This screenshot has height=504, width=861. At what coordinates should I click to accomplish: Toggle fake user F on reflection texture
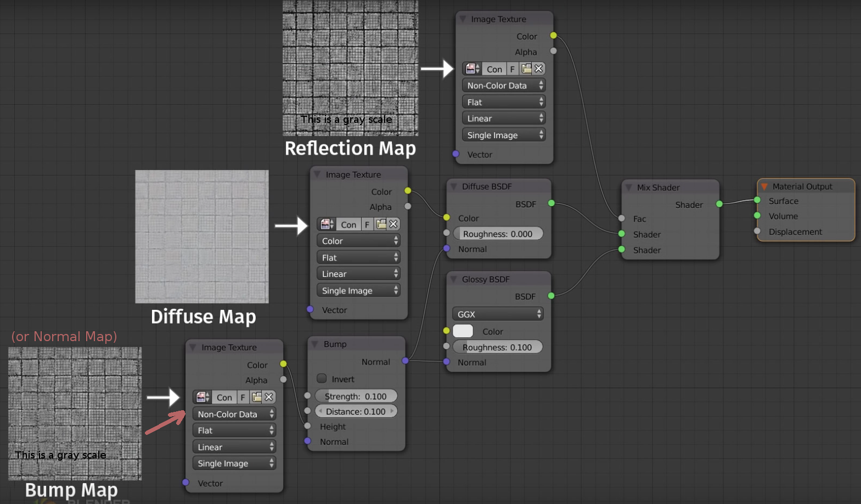[512, 69]
